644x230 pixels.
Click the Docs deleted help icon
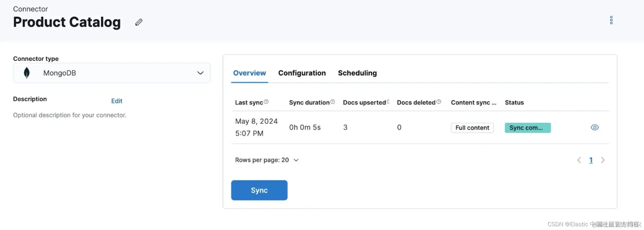(439, 102)
